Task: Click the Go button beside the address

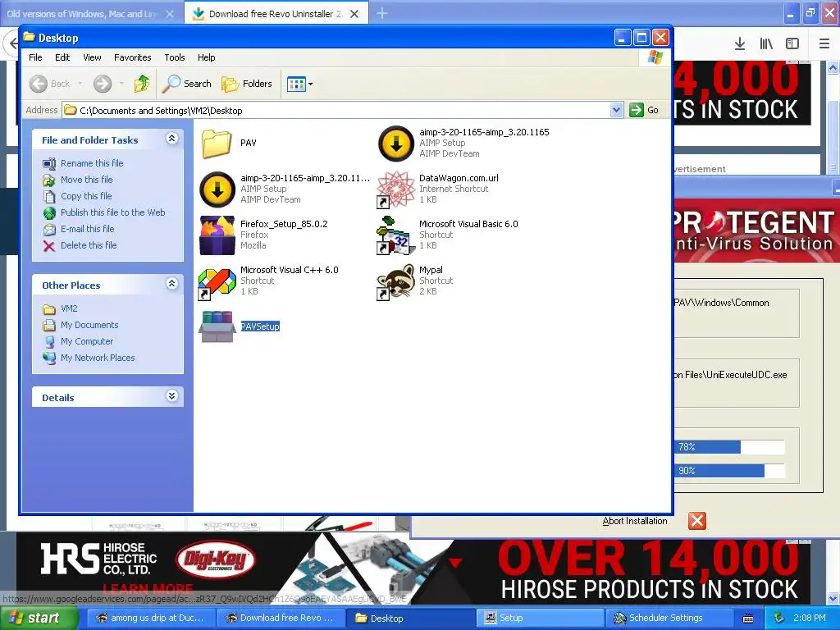Action: coord(645,111)
